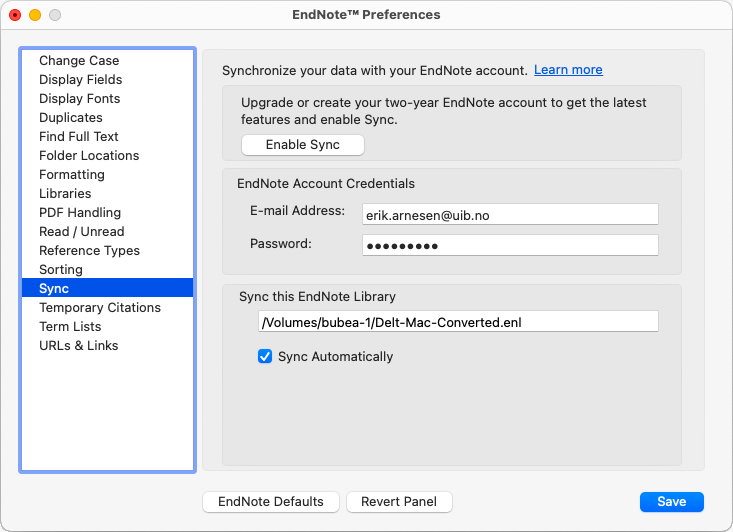Restore EndNote Defaults

coord(271,502)
